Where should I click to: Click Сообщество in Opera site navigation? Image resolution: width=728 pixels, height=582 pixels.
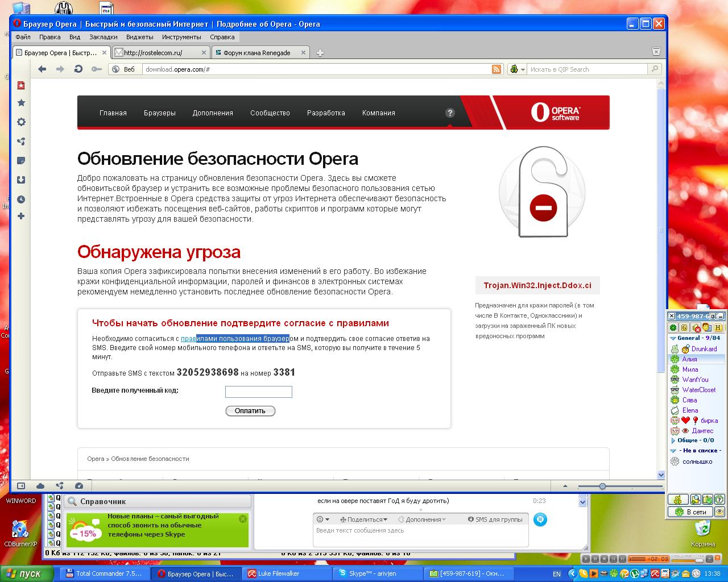[270, 113]
